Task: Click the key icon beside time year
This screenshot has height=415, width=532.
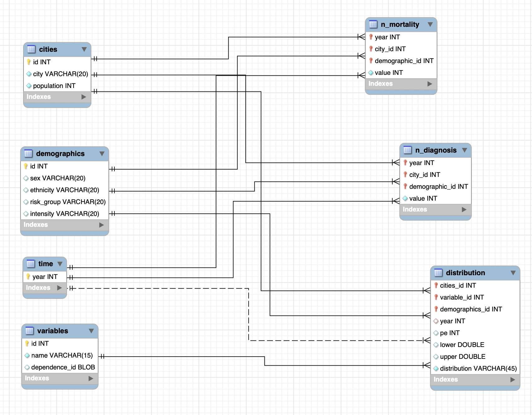Action: (28, 276)
